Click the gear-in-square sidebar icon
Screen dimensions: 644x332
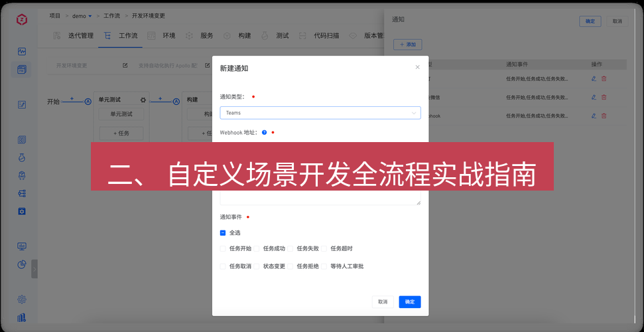pos(22,211)
